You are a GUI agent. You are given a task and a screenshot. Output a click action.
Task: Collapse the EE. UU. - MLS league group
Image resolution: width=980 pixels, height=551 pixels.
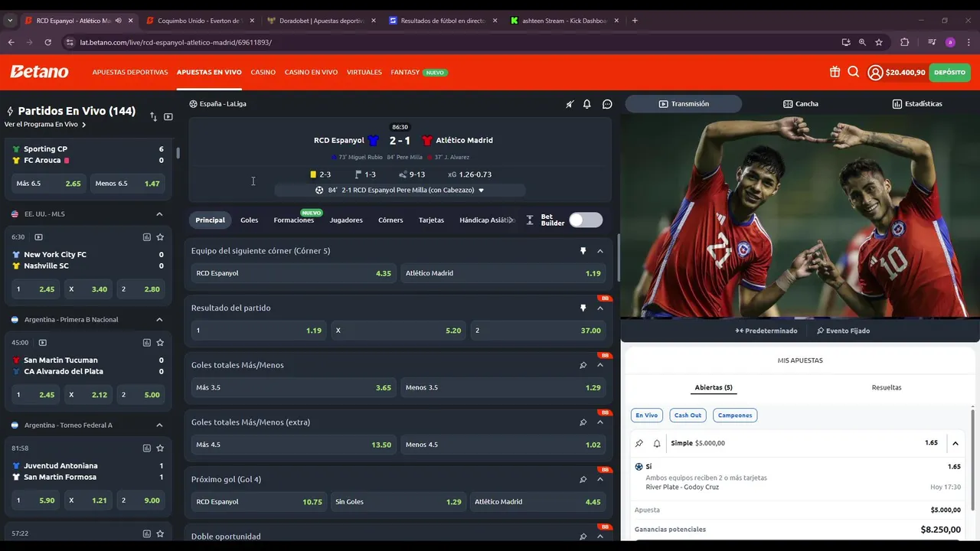(x=159, y=214)
